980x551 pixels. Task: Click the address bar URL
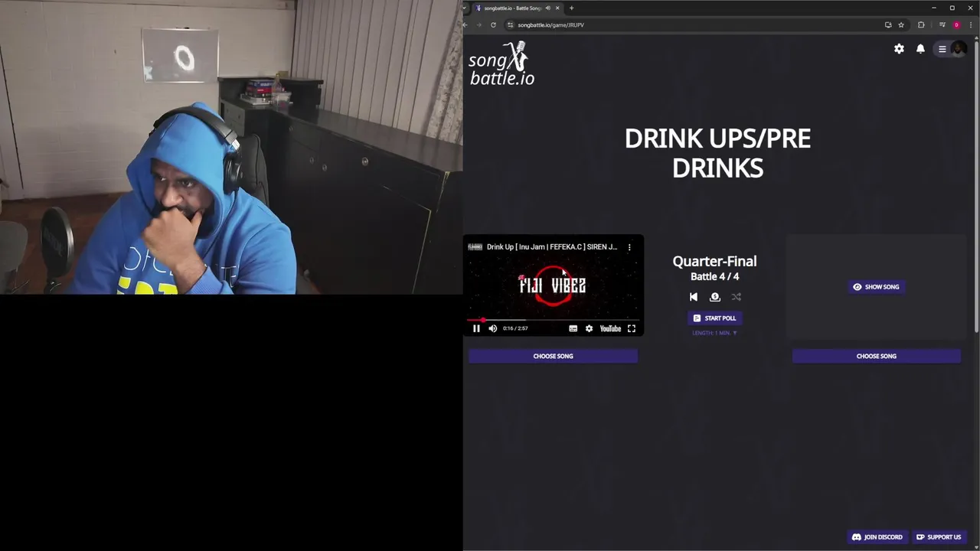click(x=550, y=24)
